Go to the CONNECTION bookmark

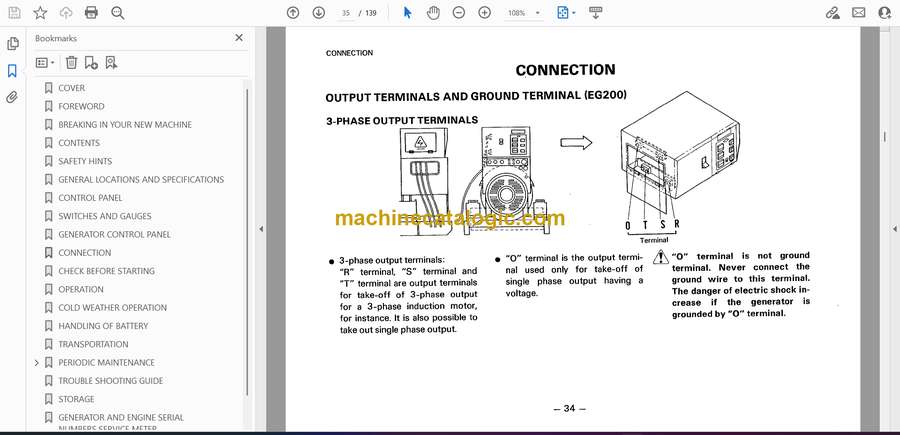tap(84, 253)
